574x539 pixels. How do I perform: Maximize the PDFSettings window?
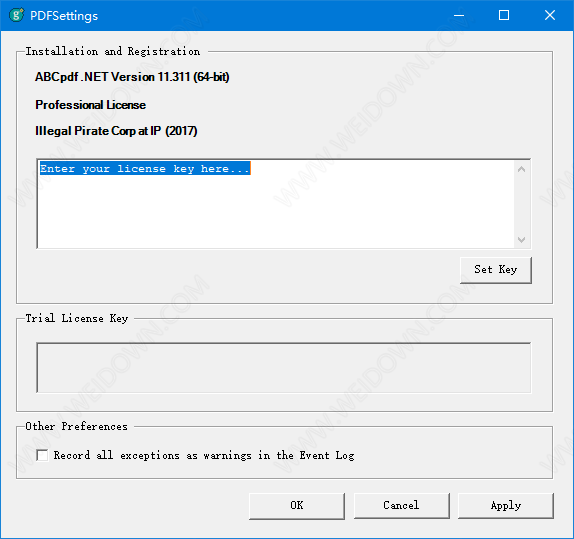point(504,15)
